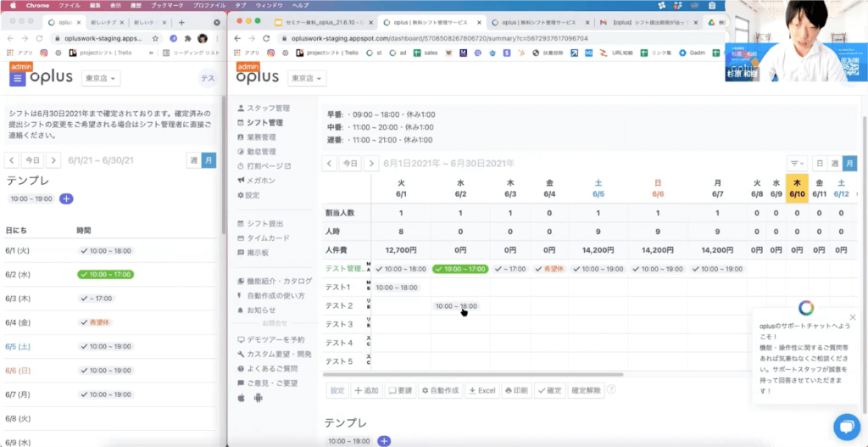Click the Apple app icon in the sidebar
868x447 pixels.
pyautogui.click(x=242, y=397)
